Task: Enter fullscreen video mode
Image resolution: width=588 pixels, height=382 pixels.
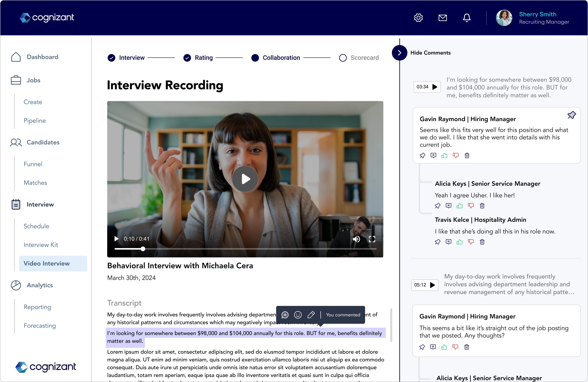Action: point(372,239)
